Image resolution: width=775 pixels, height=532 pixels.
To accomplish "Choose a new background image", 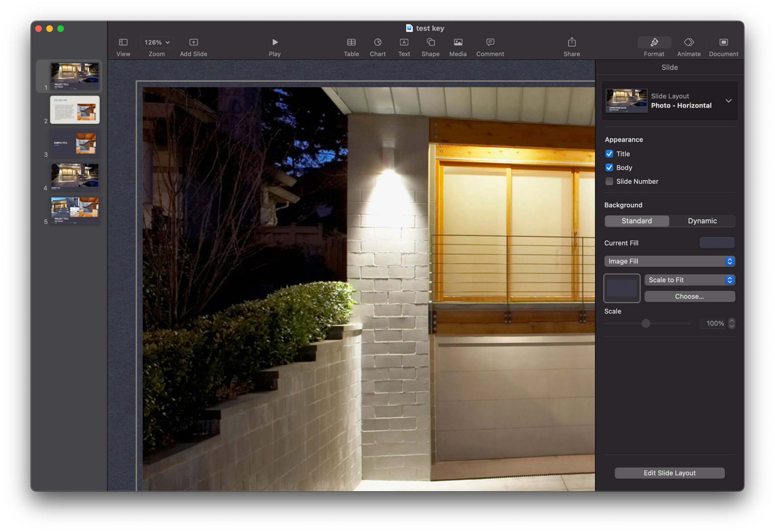I will click(x=689, y=296).
